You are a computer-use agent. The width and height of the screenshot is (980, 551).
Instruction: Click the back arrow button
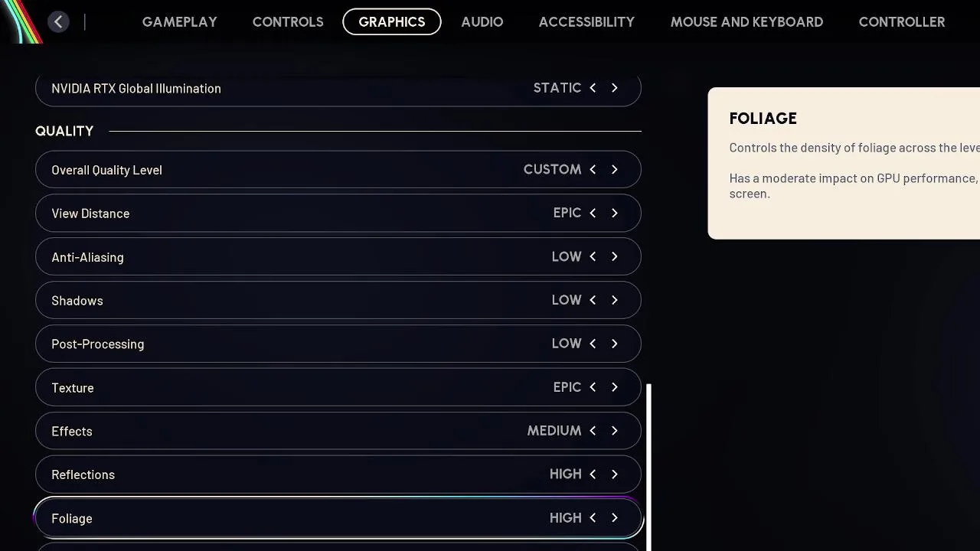tap(58, 22)
